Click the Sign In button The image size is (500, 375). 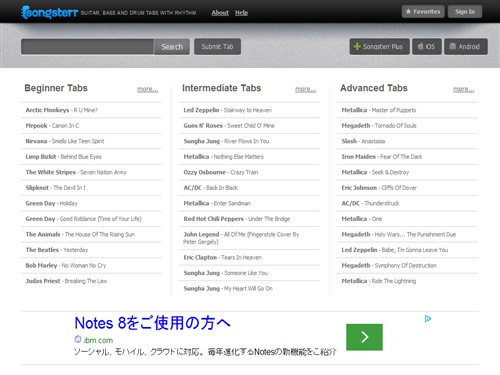(465, 12)
